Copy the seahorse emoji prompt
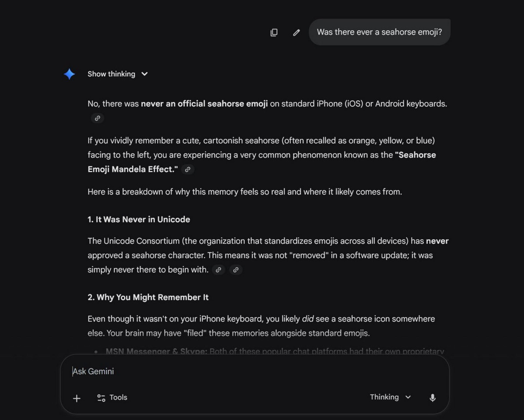Image resolution: width=524 pixels, height=420 pixels. click(x=274, y=32)
